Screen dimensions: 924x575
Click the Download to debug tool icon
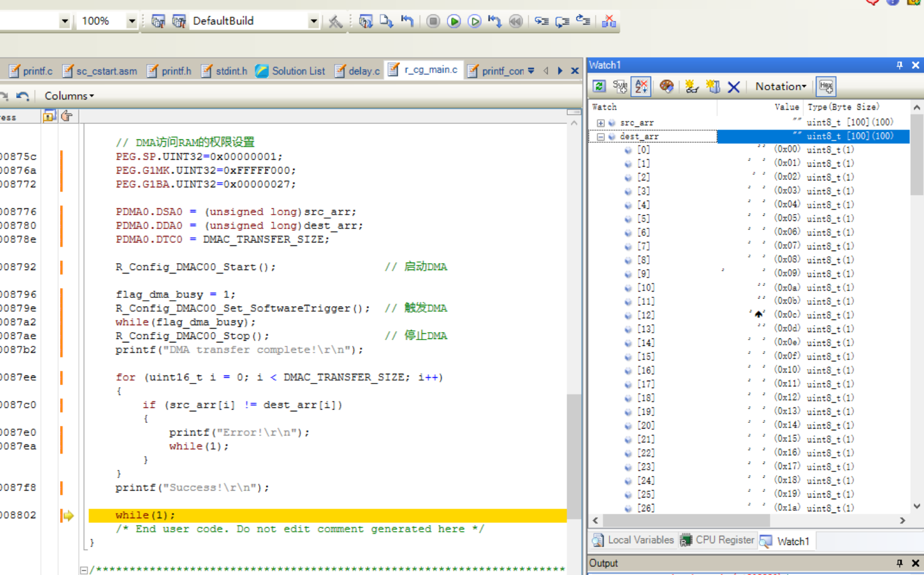[386, 21]
